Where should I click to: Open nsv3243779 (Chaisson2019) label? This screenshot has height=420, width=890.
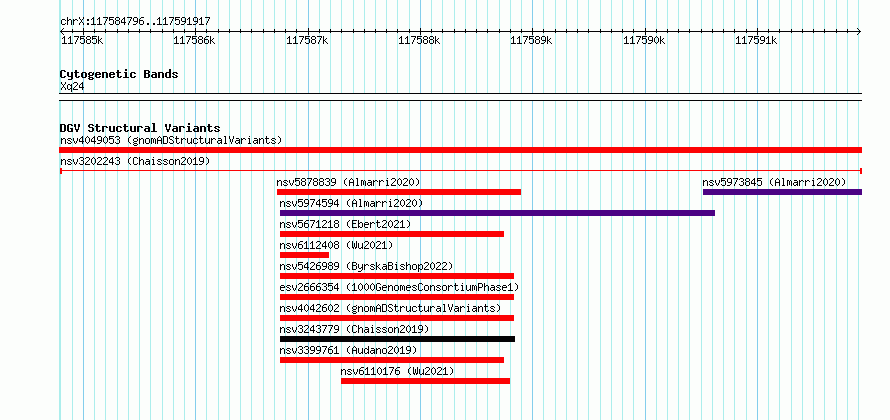(x=354, y=329)
